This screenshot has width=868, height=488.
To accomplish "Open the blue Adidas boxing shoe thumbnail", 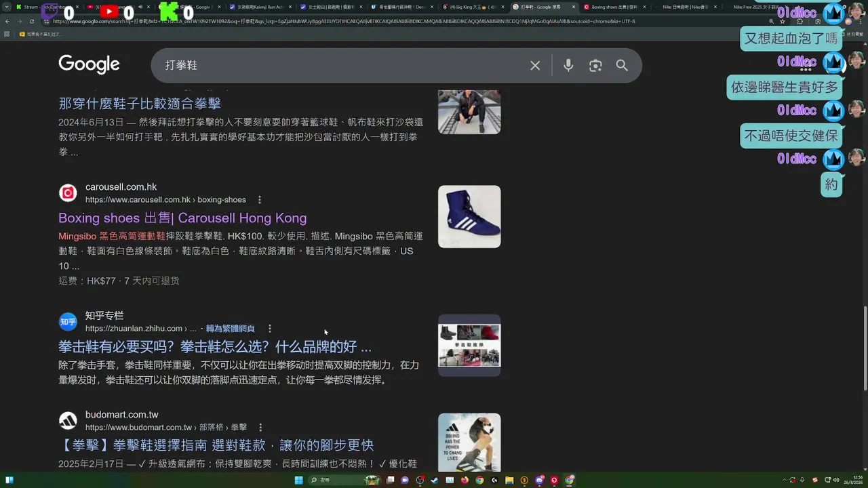I will tap(469, 217).
